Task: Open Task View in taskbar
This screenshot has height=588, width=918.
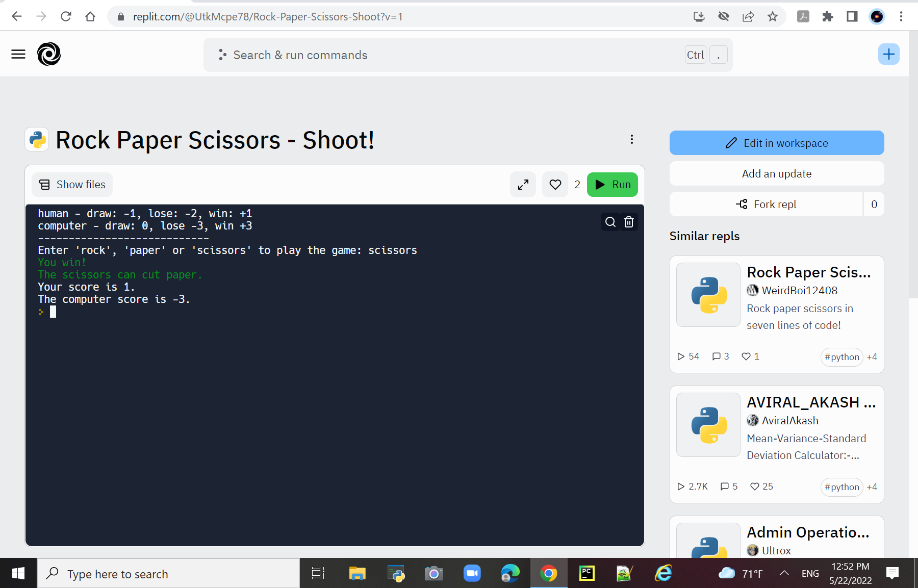Action: coord(318,573)
